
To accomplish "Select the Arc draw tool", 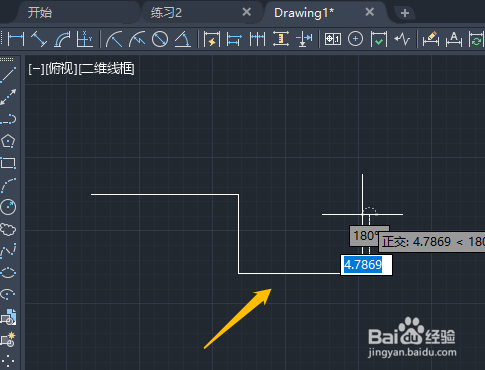I will (x=9, y=185).
